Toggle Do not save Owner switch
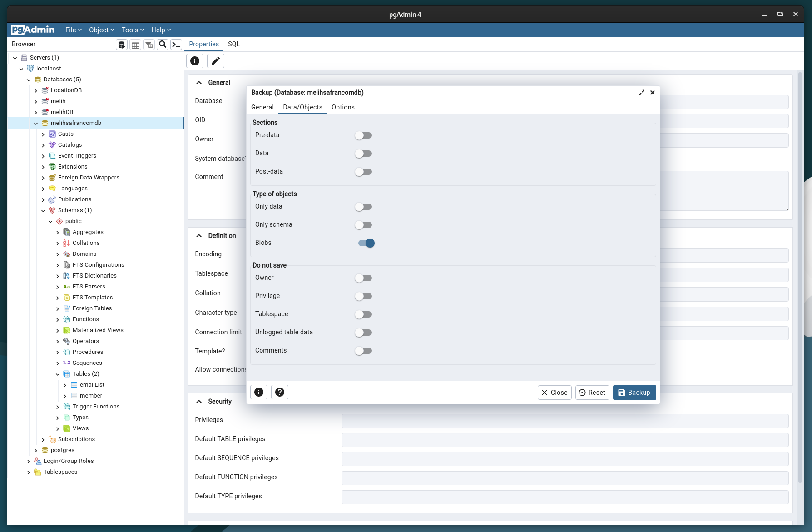This screenshot has width=812, height=532. (x=363, y=278)
